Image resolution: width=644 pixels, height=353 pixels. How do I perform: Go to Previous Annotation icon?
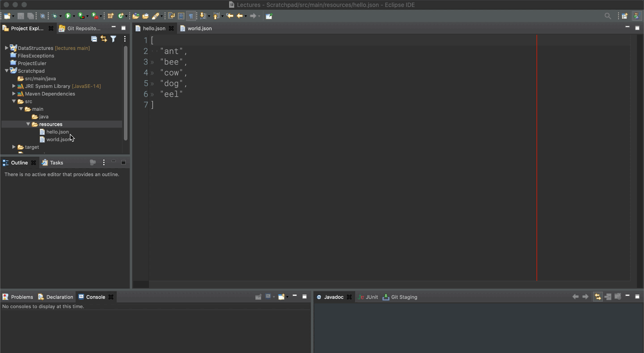click(217, 16)
